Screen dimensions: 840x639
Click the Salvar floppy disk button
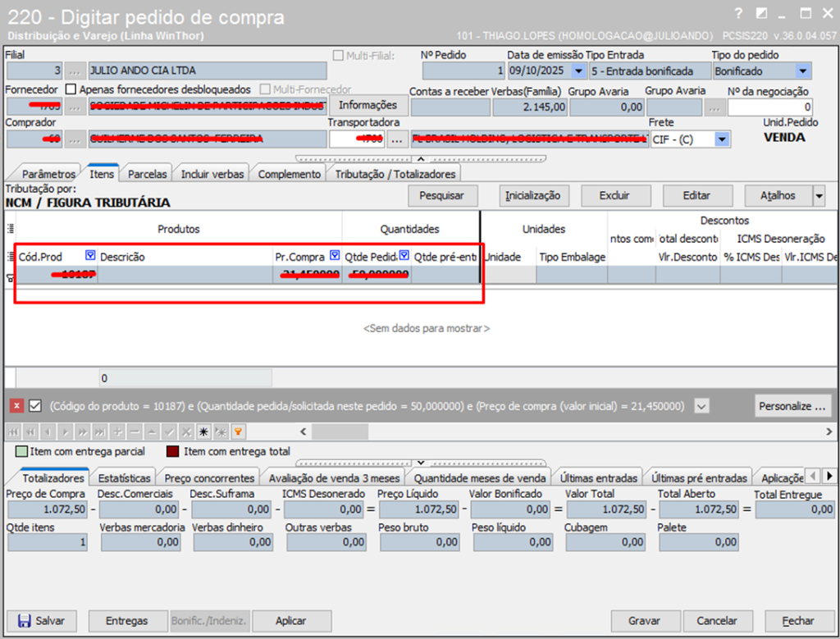click(41, 621)
